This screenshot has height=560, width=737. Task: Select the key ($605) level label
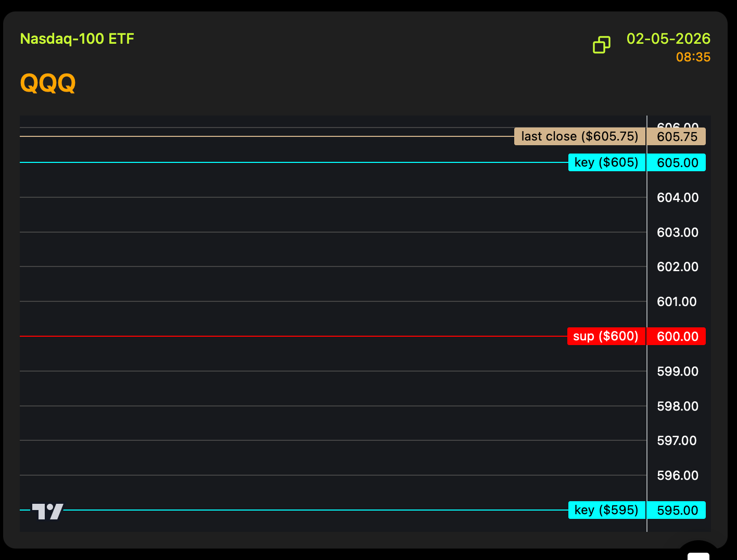[606, 162]
